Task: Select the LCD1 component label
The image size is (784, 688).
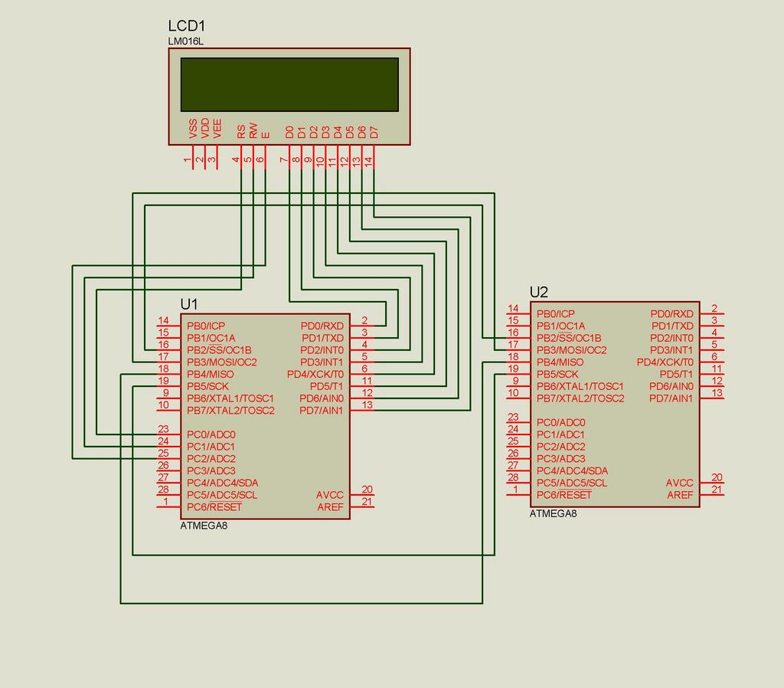Action: click(x=187, y=25)
